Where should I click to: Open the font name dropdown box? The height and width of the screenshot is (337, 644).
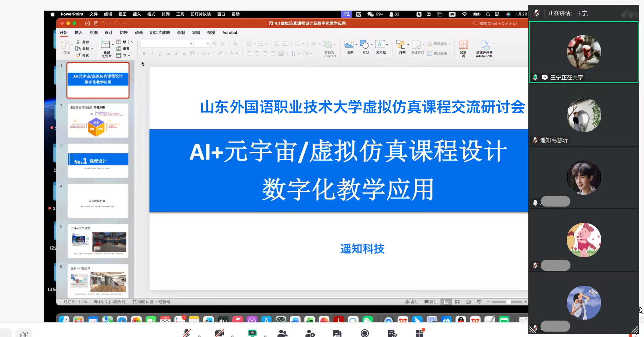167,44
